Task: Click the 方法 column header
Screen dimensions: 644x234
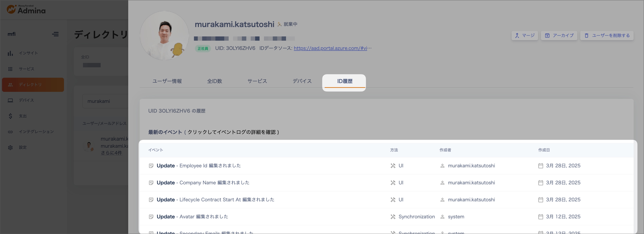Action: point(394,150)
